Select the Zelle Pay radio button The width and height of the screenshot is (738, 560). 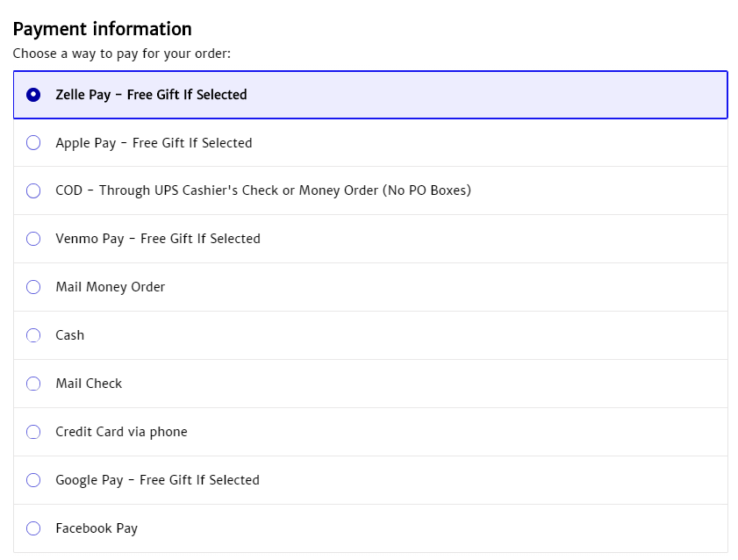(33, 95)
